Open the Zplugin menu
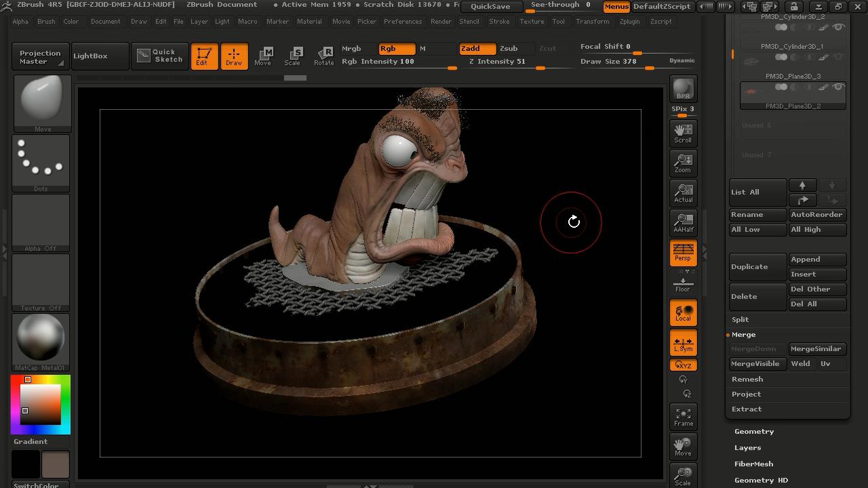The height and width of the screenshot is (488, 868). coord(629,22)
